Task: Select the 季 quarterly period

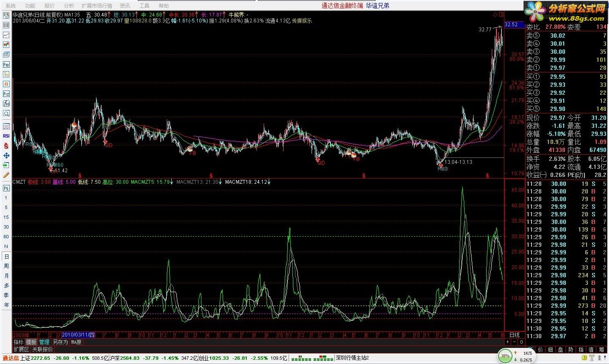Action: click(6, 295)
